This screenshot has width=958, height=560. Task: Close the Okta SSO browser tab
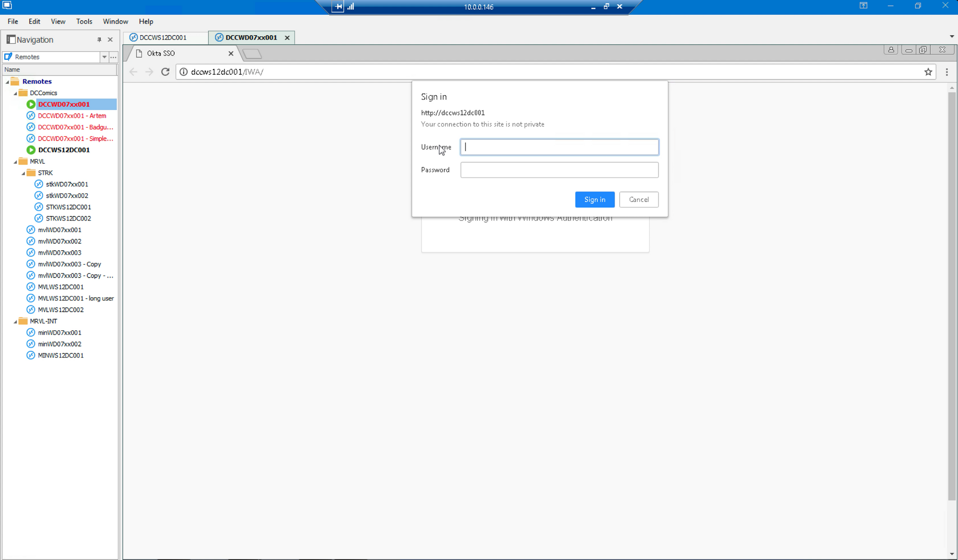[231, 54]
